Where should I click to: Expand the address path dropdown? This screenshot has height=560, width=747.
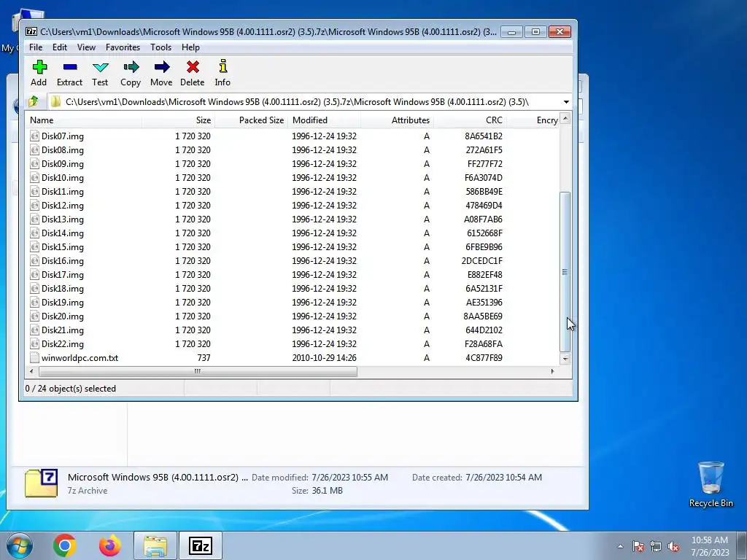566,102
